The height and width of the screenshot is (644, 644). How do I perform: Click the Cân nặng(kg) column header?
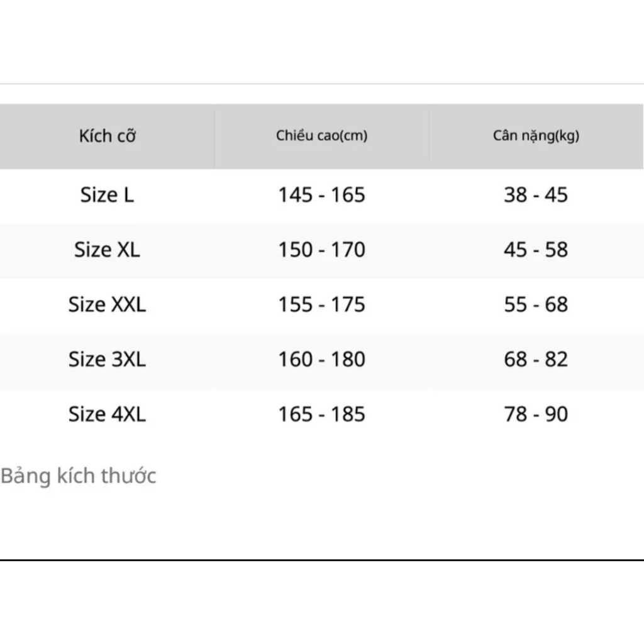[x=536, y=136]
